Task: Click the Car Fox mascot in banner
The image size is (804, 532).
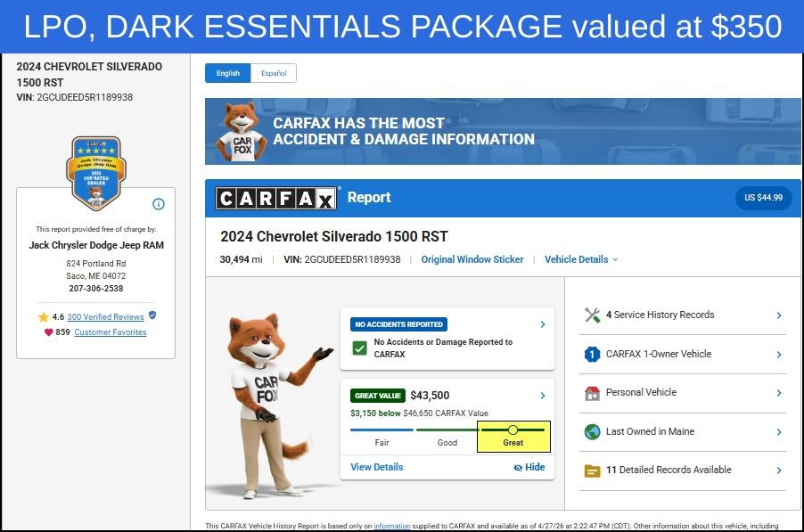Action: [x=241, y=132]
